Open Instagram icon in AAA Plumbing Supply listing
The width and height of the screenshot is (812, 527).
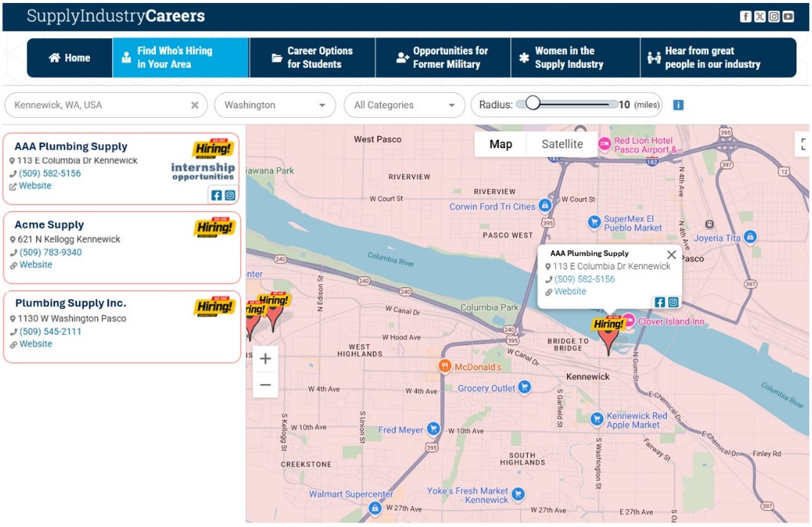click(x=230, y=196)
